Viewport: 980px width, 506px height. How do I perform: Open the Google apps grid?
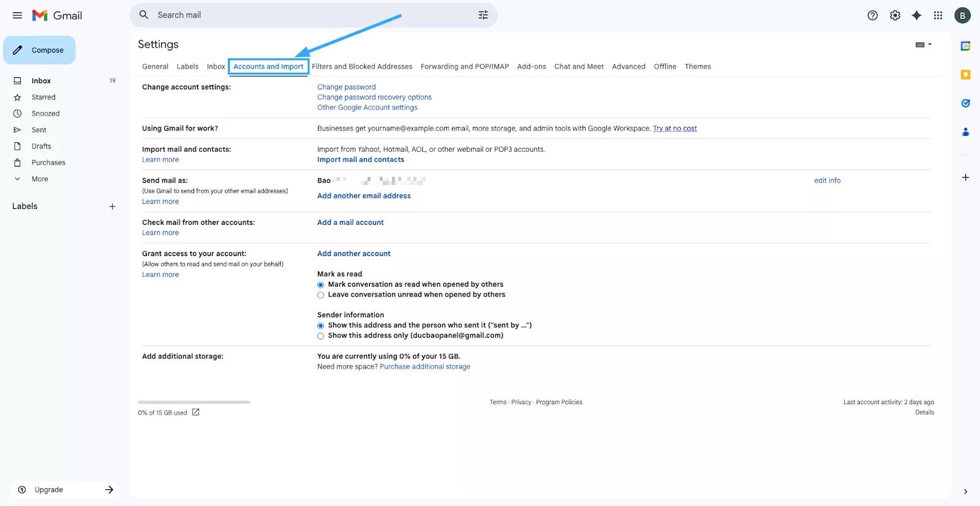(x=938, y=15)
